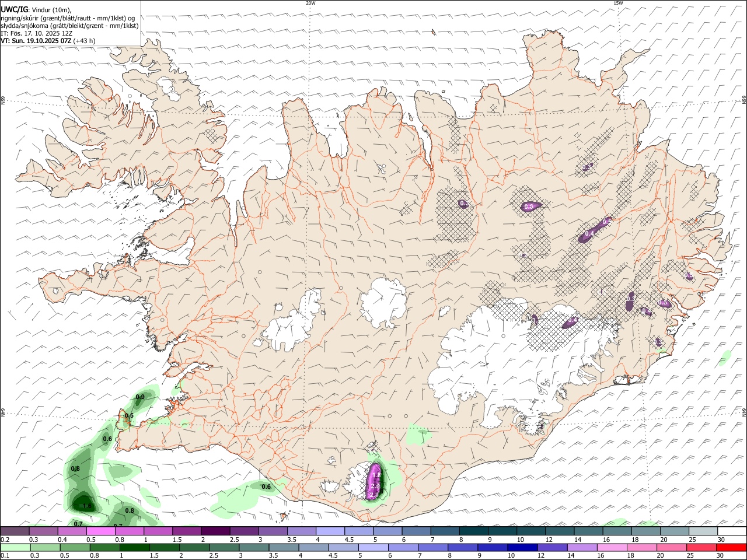
Task: Click the 0.9 rain value north of Reykjanes
Action: (140, 397)
